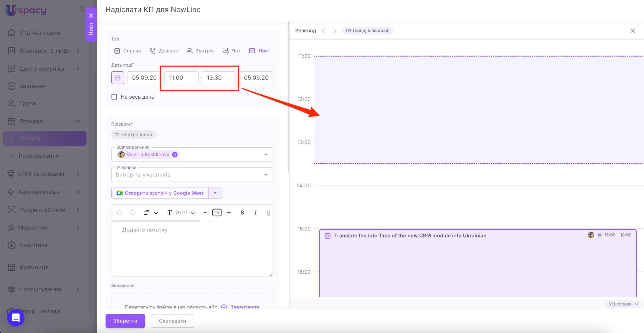Viewport: 644px width, 333px height.
Task: Click the Нейтральний priority chip
Action: 134,134
